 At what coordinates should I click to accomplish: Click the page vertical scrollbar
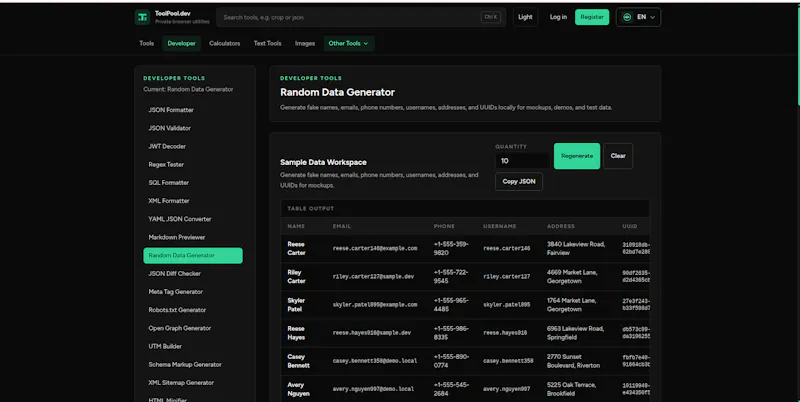[797, 54]
